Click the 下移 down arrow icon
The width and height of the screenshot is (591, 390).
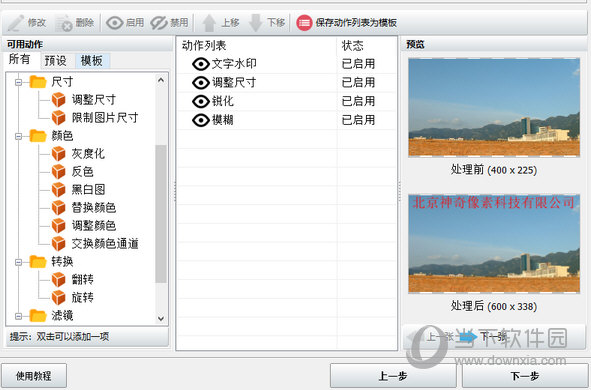[x=256, y=23]
